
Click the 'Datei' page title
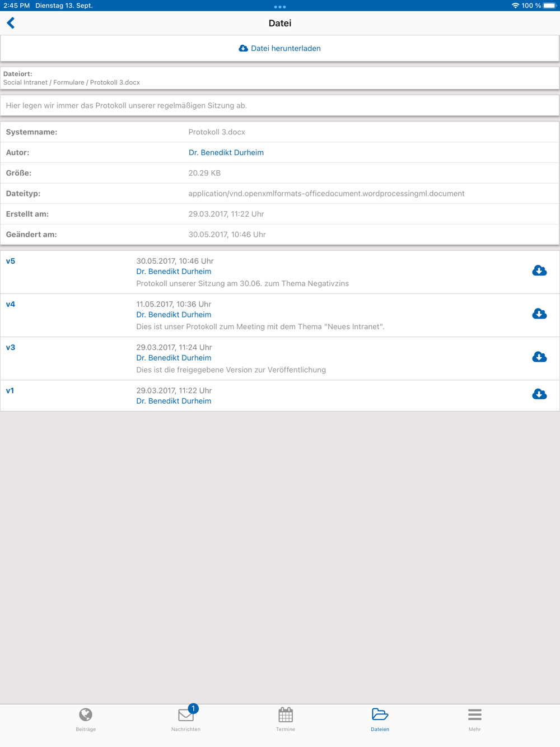click(x=280, y=23)
